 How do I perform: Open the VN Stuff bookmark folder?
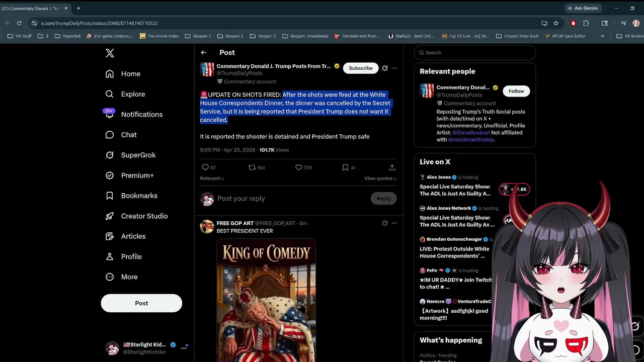[x=19, y=36]
